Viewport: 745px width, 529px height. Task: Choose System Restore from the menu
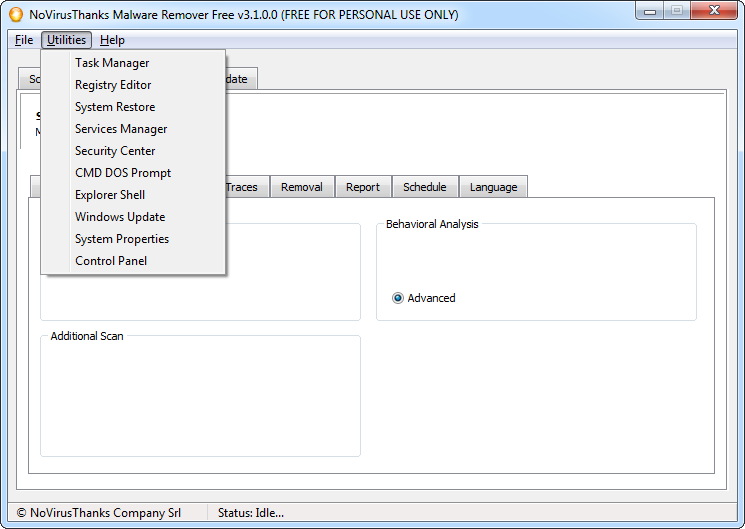click(133, 107)
